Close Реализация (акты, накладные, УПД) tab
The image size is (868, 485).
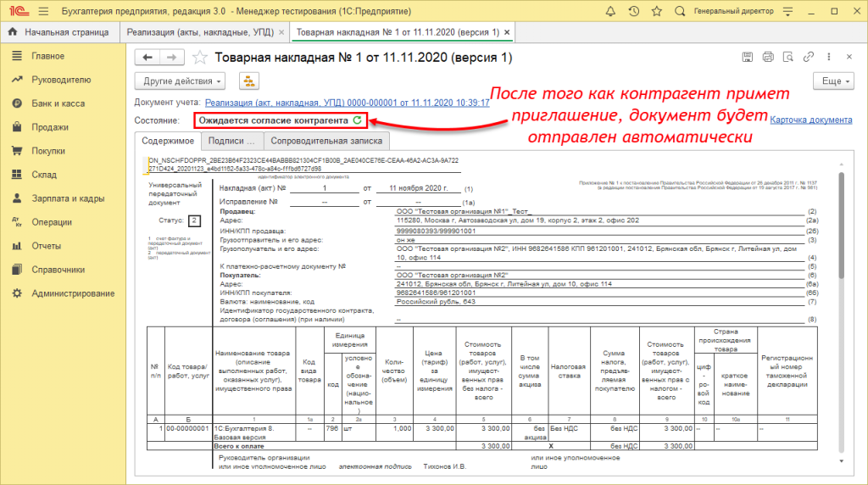281,32
